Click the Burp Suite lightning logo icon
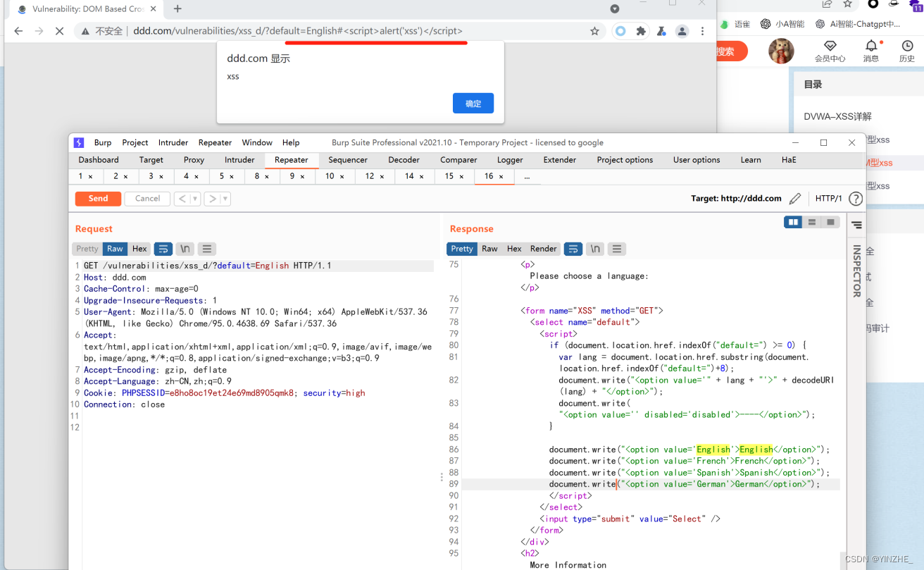 (79, 142)
